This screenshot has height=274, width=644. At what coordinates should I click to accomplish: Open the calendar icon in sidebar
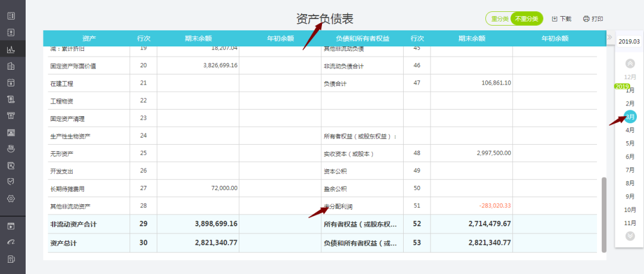[x=11, y=83]
